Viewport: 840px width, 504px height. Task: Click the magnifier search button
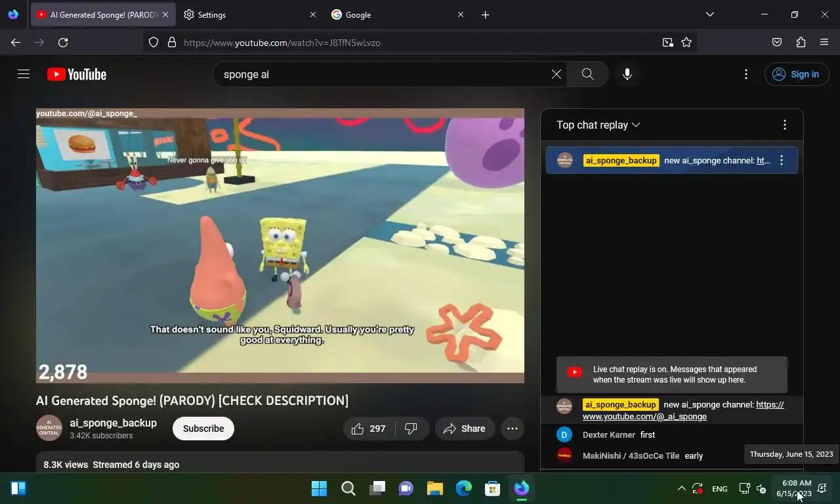pyautogui.click(x=588, y=74)
